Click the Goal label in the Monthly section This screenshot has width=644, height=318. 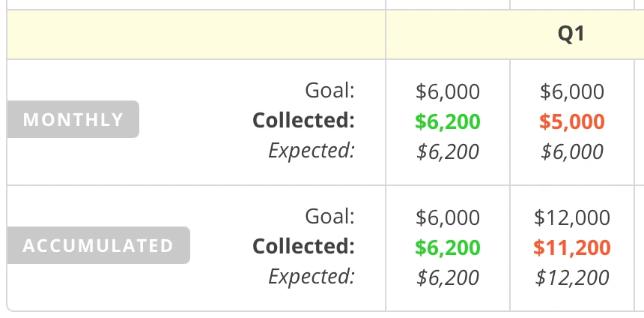pos(329,91)
